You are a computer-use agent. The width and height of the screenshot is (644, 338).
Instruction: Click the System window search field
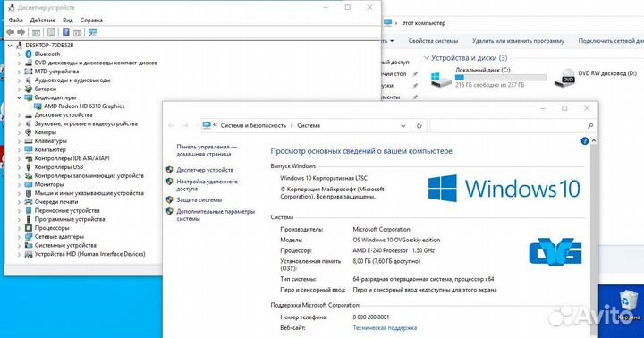508,126
